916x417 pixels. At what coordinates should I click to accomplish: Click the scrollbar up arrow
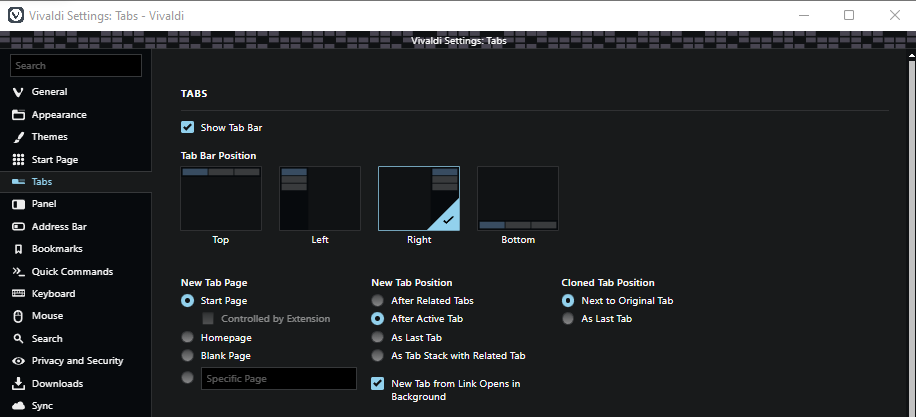tap(911, 57)
